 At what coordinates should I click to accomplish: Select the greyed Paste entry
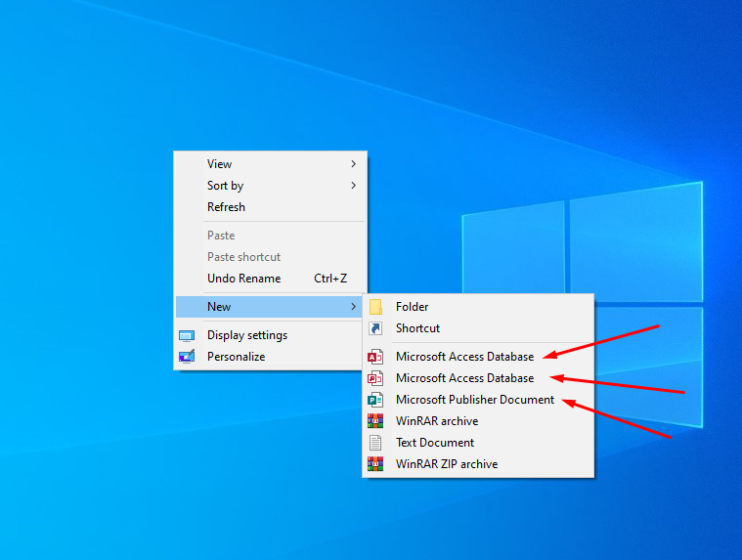(270, 236)
